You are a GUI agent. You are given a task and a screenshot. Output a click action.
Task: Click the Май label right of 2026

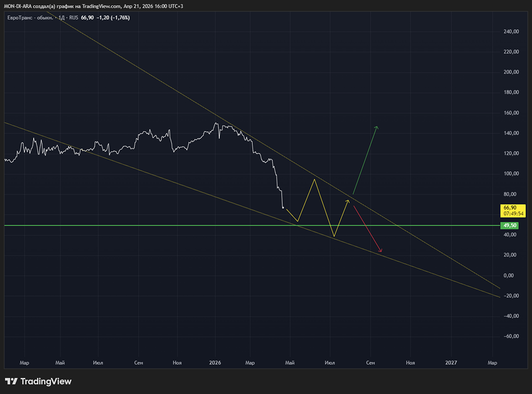[290, 363]
